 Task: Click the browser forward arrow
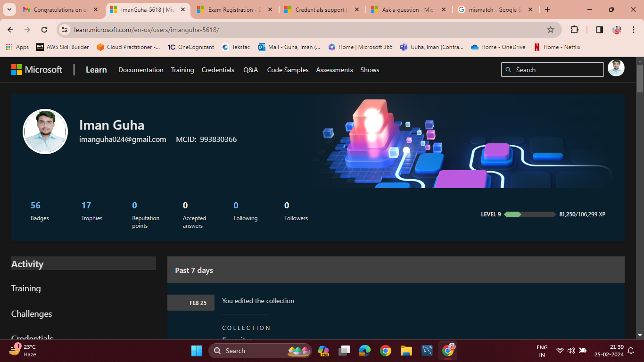[x=27, y=30]
